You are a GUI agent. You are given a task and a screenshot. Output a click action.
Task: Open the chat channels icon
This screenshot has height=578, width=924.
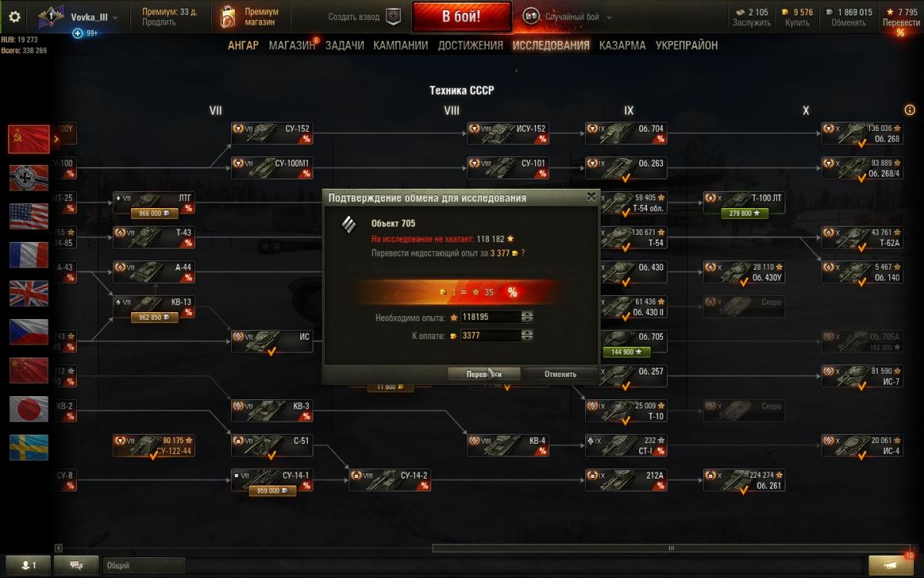(76, 565)
